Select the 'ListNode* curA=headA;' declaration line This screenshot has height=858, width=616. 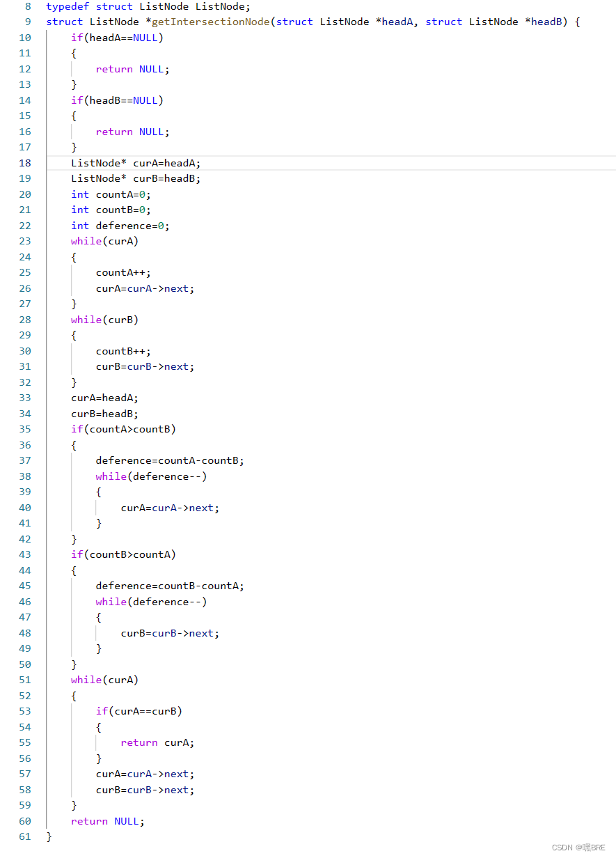(136, 163)
